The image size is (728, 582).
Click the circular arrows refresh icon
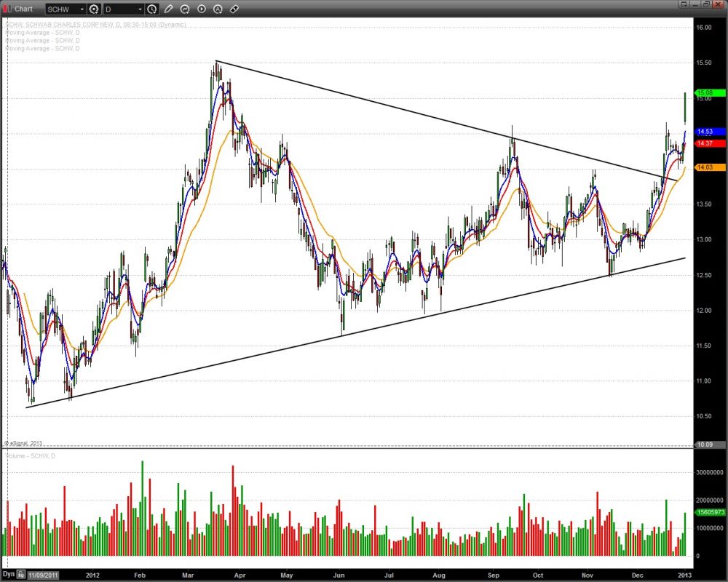click(185, 9)
